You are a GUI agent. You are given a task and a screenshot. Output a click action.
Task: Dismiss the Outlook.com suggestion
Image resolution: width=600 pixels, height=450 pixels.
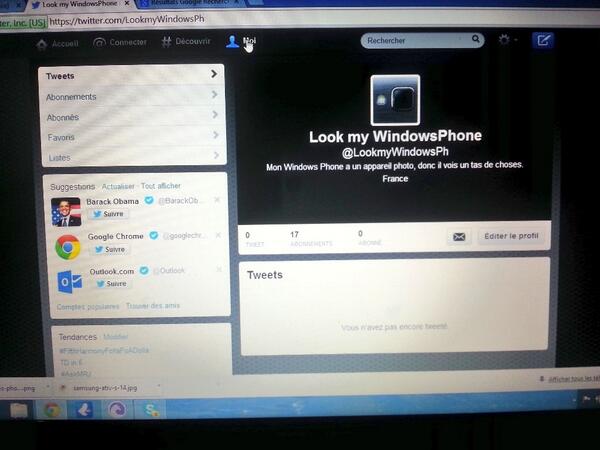pos(219,269)
